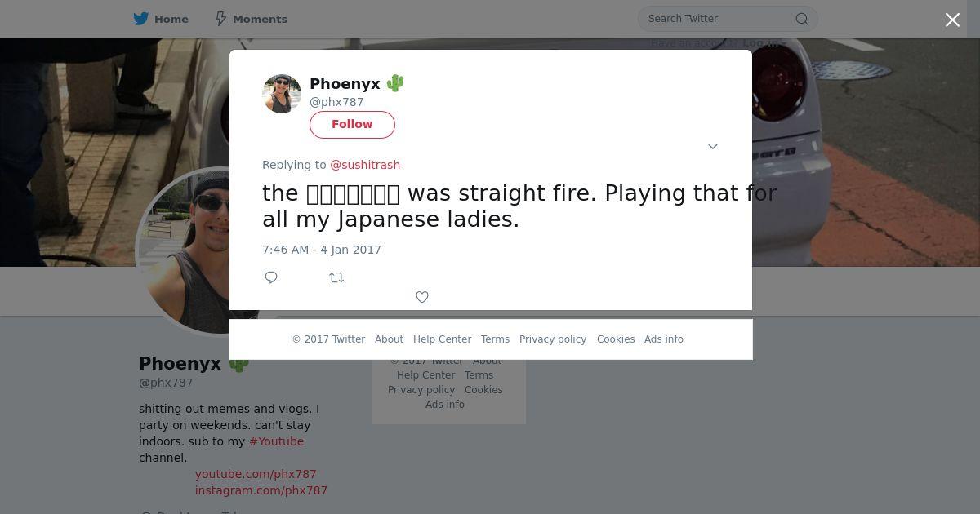Viewport: 980px width, 514px height.
Task: Open the tweet timestamp 7:46 AM - 4 Jan 2017
Action: [x=322, y=250]
